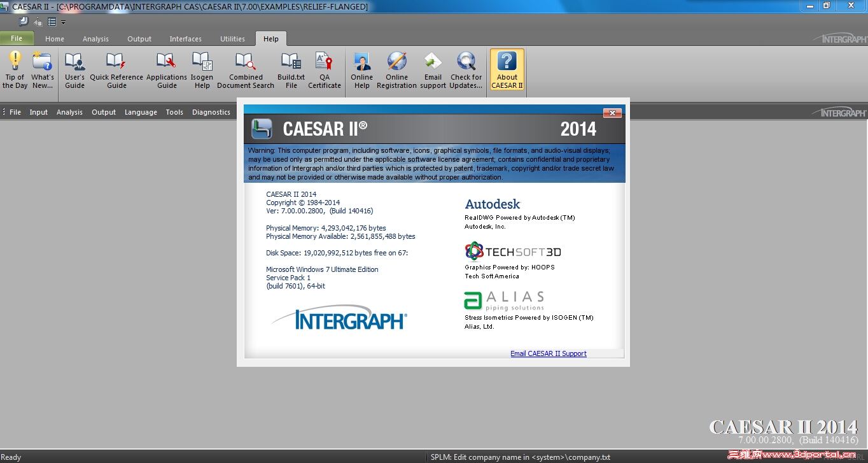Open the Build.txt File
The height and width of the screenshot is (463, 868).
click(291, 69)
